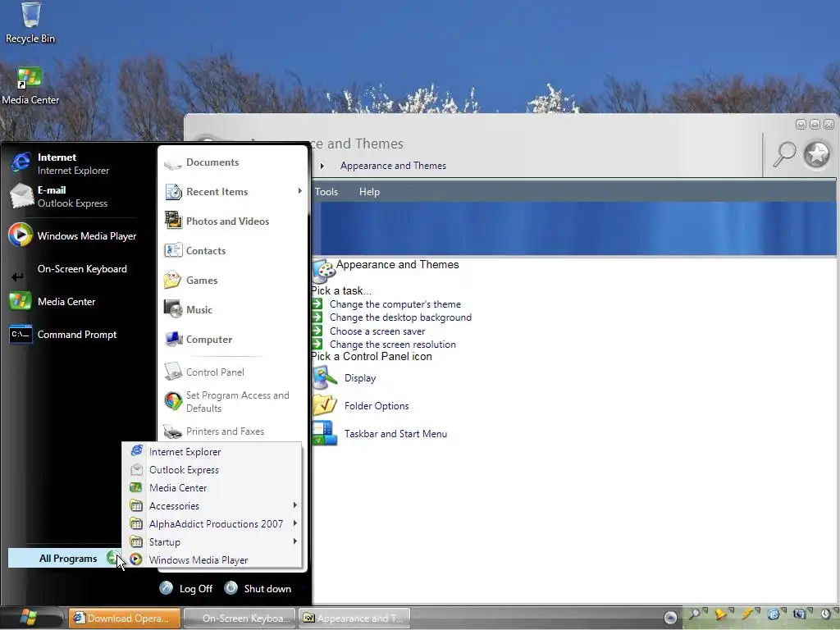Open Set Program Access and Defaults
Image resolution: width=840 pixels, height=630 pixels.
(227, 401)
